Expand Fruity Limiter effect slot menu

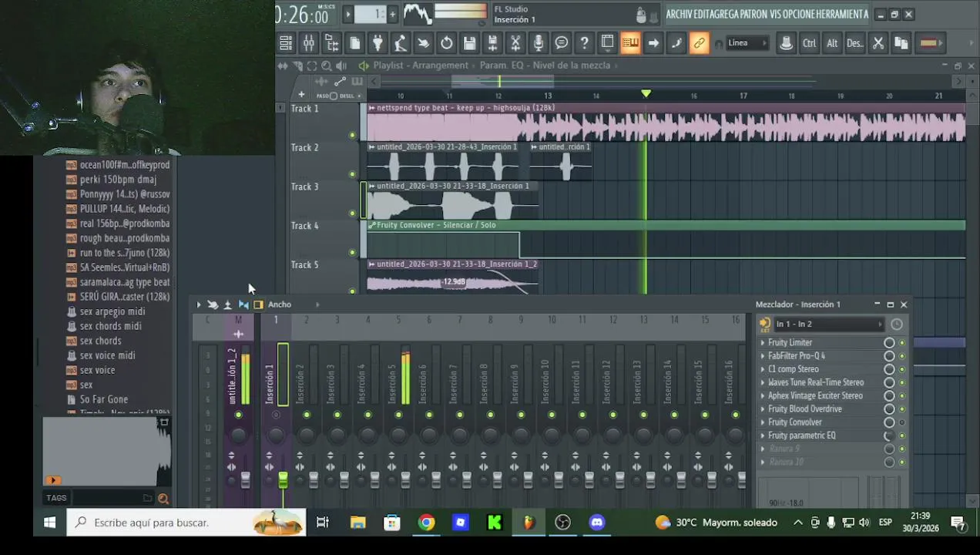[763, 343]
